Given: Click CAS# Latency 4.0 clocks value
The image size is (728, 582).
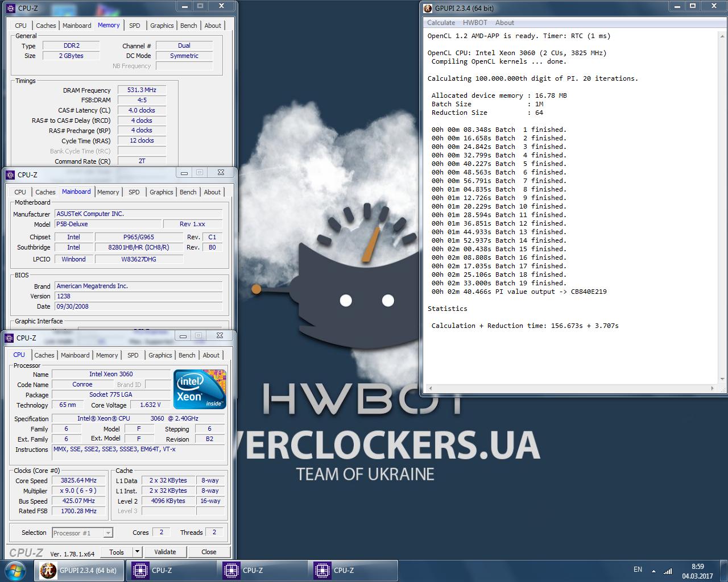Looking at the screenshot, I should [x=142, y=110].
